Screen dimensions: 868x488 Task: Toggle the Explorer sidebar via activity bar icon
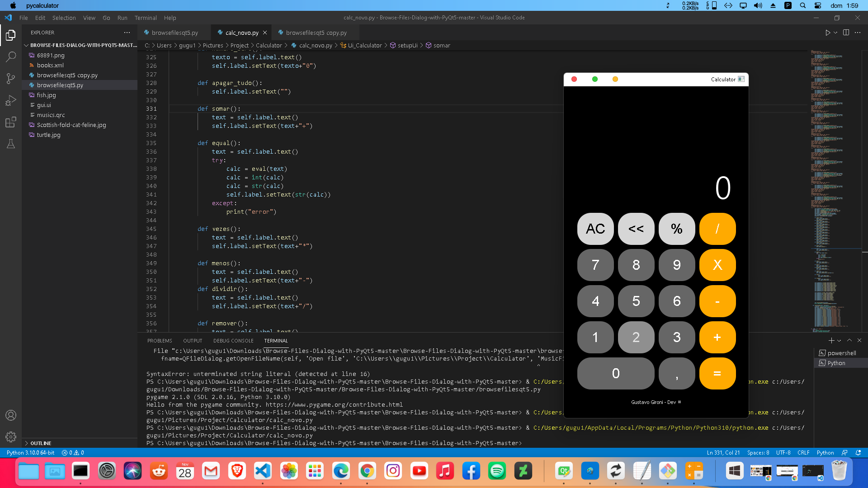click(x=11, y=35)
